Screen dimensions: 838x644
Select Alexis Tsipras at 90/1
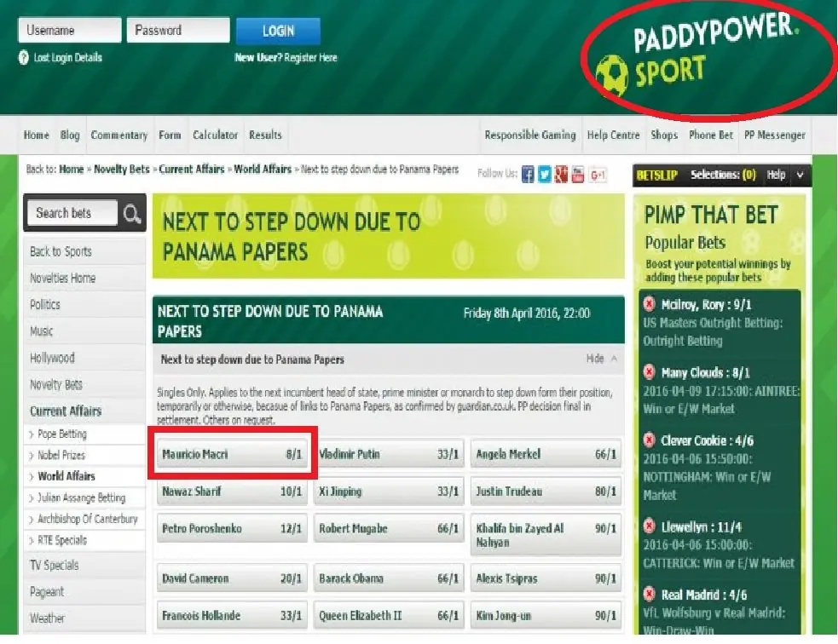pos(546,578)
